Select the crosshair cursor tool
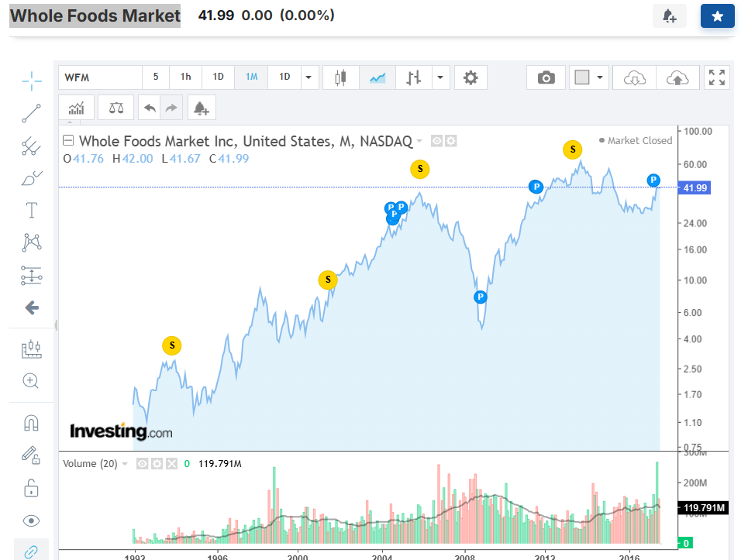Screen dimensions: 748x560 pyautogui.click(x=32, y=81)
